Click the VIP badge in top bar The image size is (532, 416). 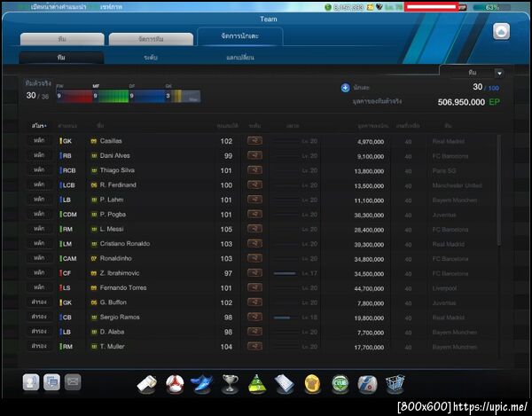pos(463,7)
